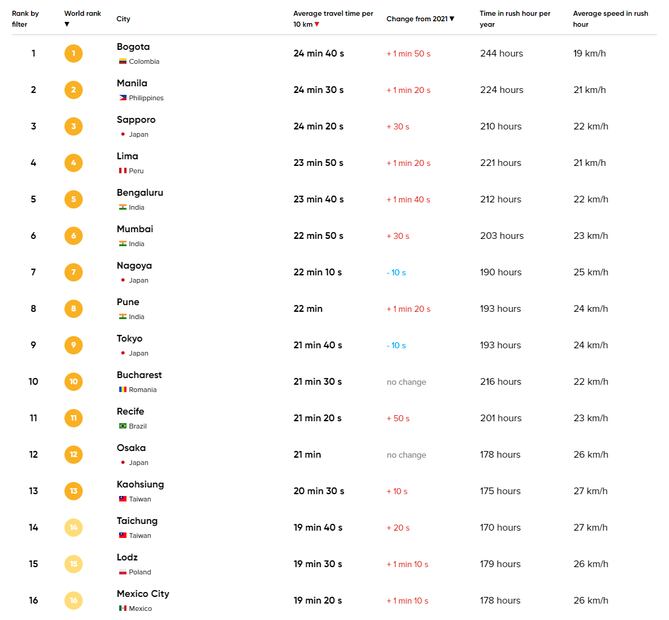This screenshot has width=669, height=620.
Task: Click the City column header
Action: (x=123, y=19)
